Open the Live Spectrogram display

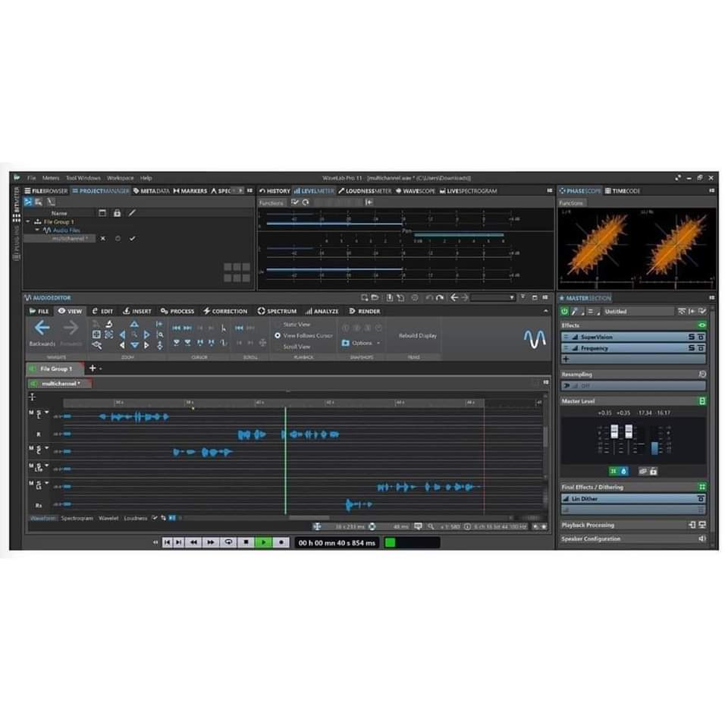pyautogui.click(x=470, y=191)
